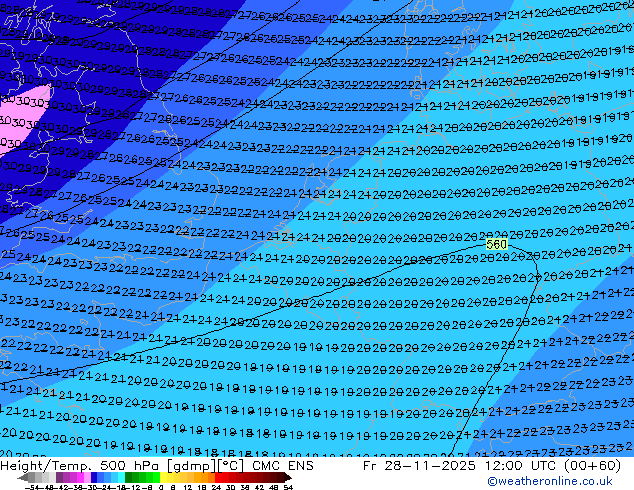The width and height of the screenshot is (634, 490).
Task: Click the dark green -12 legend swatch
Action: pyautogui.click(x=129, y=477)
